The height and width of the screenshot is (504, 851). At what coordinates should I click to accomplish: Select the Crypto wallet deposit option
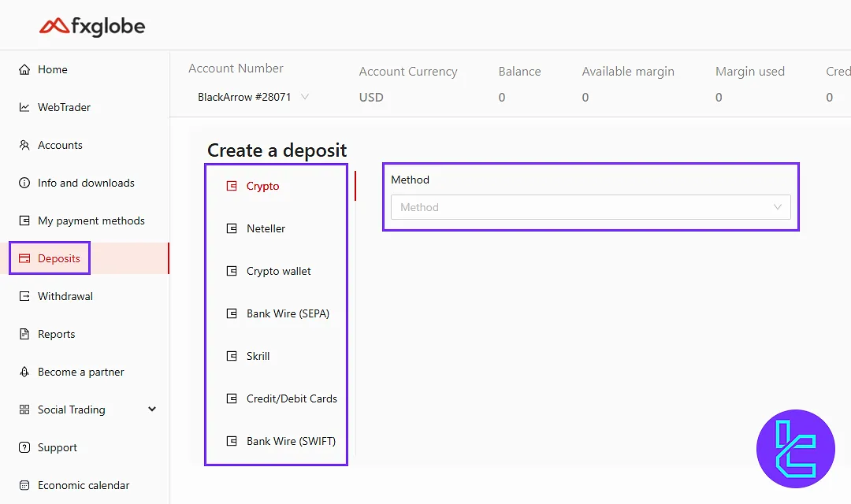pos(278,271)
